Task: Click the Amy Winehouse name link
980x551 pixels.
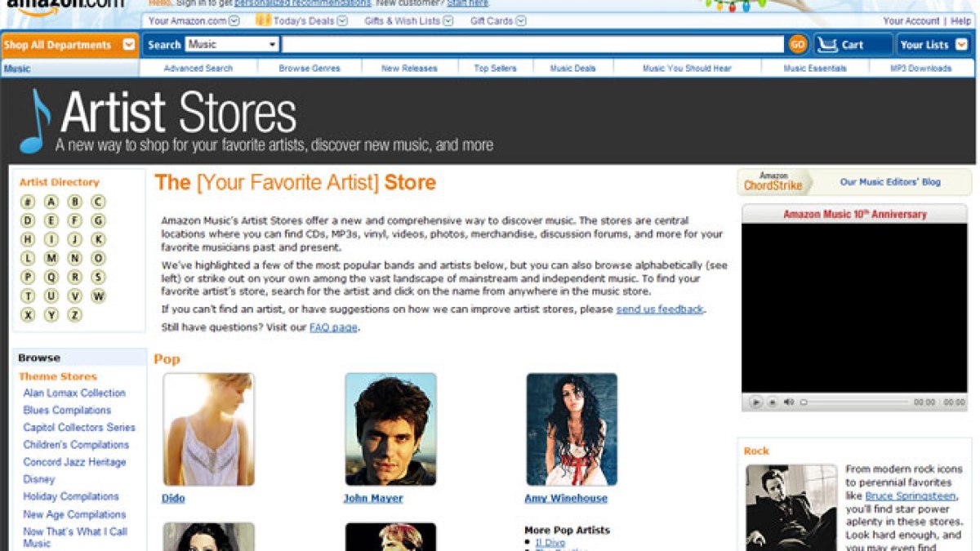Action: 566,498
